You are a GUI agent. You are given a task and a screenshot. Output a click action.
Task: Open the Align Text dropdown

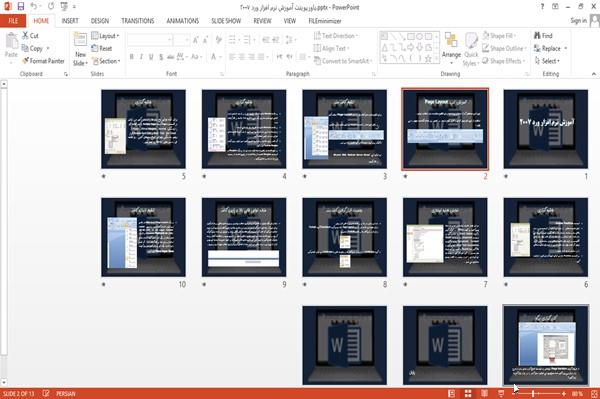tap(331, 48)
